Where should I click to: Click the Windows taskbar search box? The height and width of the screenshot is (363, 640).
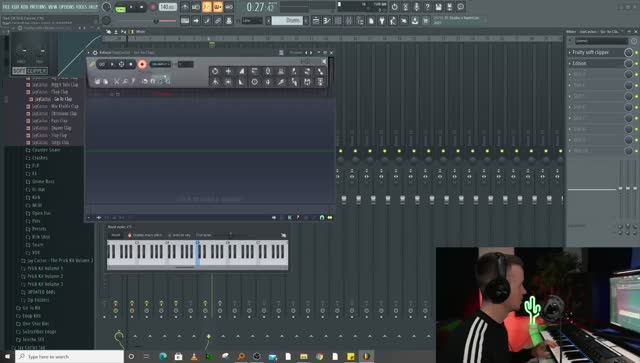click(70, 356)
